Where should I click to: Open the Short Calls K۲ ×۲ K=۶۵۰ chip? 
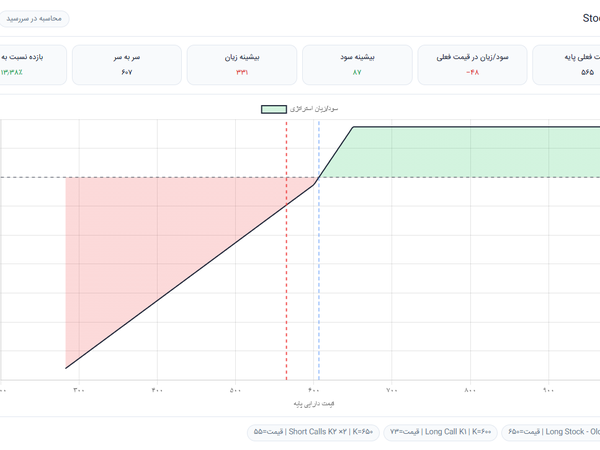pos(313,432)
